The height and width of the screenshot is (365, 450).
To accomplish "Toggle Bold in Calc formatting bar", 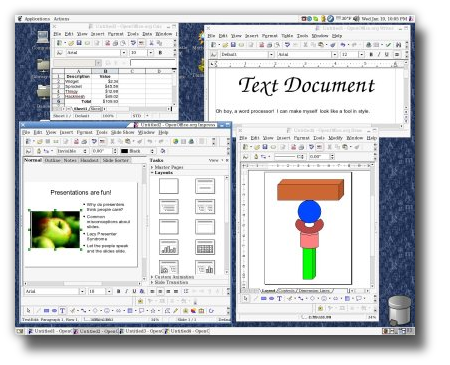I will [160, 53].
